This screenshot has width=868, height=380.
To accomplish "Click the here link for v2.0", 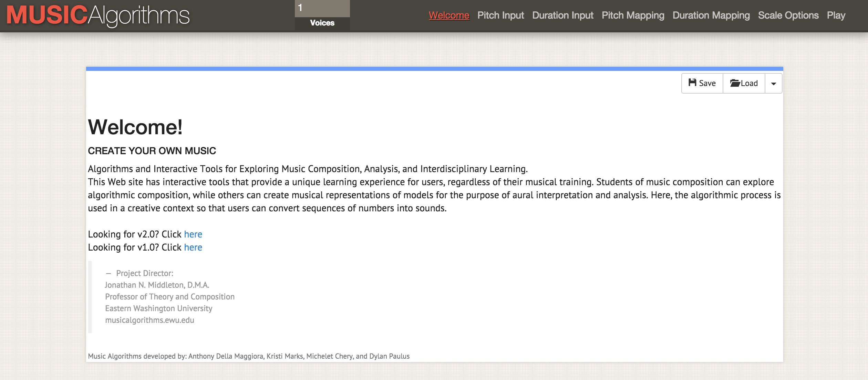I will pos(193,233).
